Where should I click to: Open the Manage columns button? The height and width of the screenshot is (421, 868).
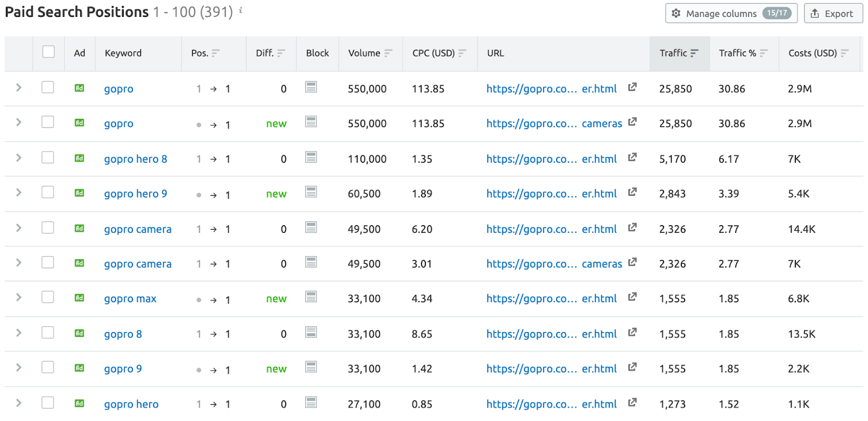[x=731, y=14]
